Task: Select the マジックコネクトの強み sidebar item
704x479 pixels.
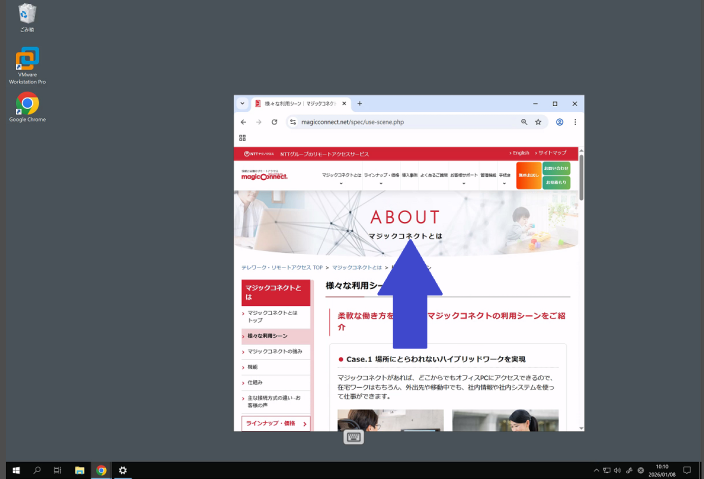Action: [275, 351]
